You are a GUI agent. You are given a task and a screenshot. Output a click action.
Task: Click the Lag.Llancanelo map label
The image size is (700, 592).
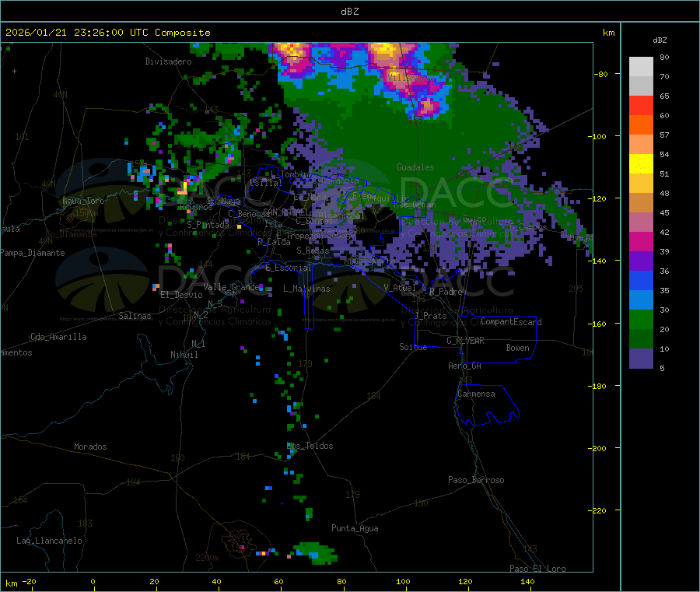click(x=49, y=541)
